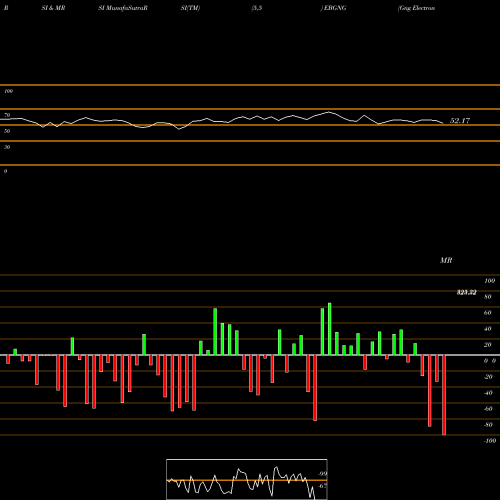The image size is (500, 500).
Task: Click the 'SI(TM)' header label
Action: [190, 8]
